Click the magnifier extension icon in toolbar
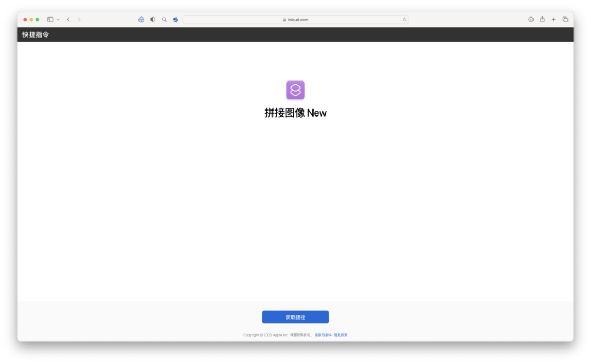The image size is (591, 364). tap(164, 19)
